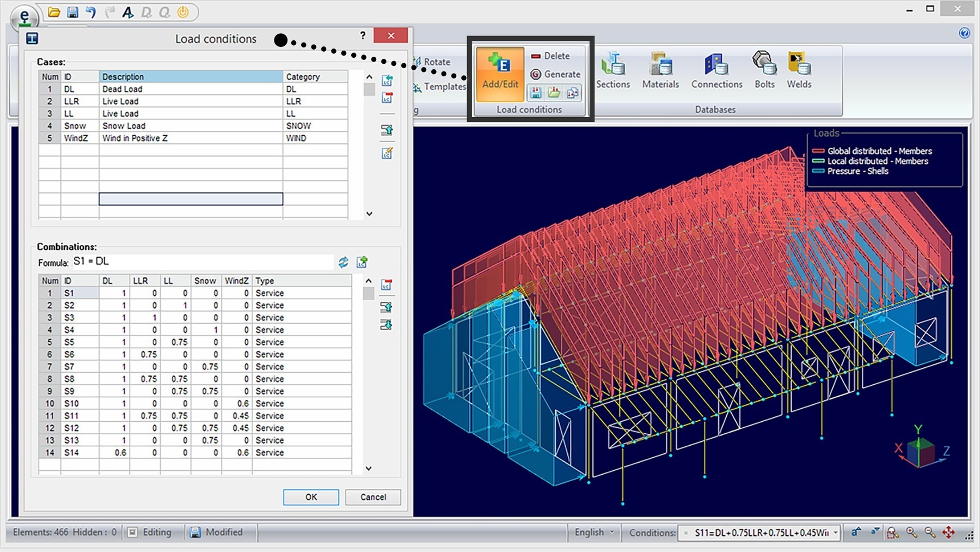Open the Materials database
This screenshot has width=980, height=552.
pos(660,71)
